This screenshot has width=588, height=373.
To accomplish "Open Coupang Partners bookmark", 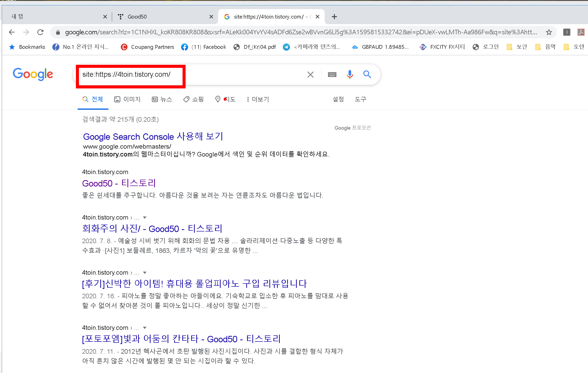I will pyautogui.click(x=148, y=47).
